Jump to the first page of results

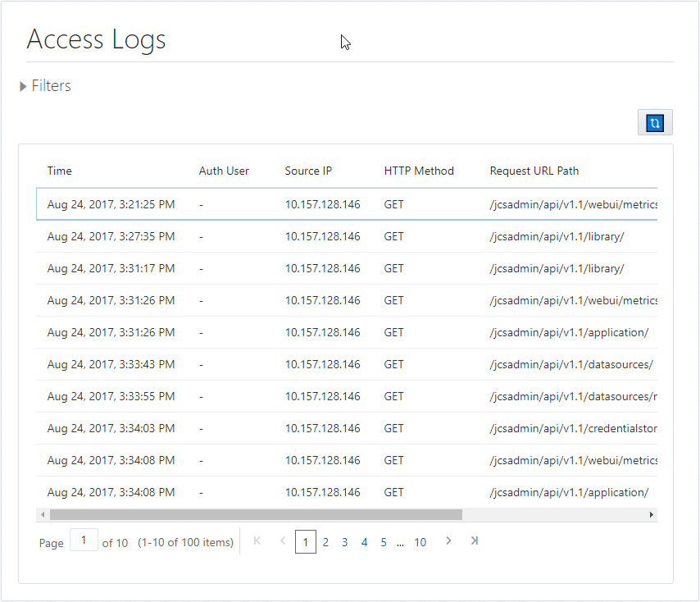(x=257, y=541)
